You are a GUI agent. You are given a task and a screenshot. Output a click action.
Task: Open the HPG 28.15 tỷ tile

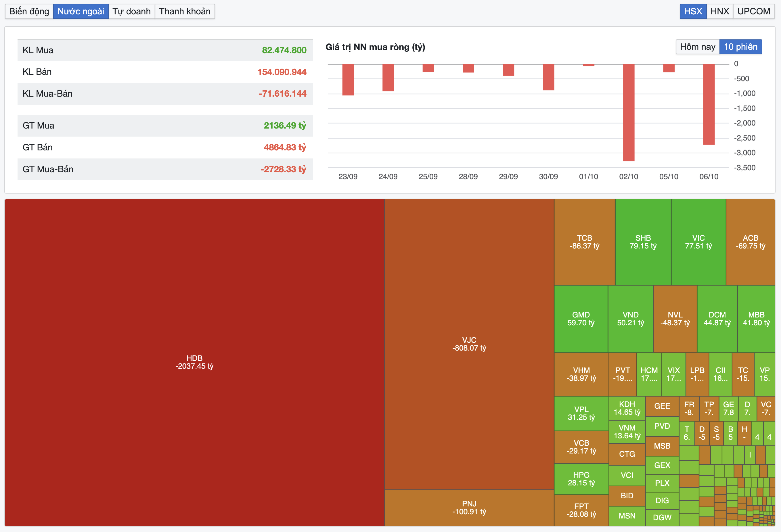coord(581,479)
